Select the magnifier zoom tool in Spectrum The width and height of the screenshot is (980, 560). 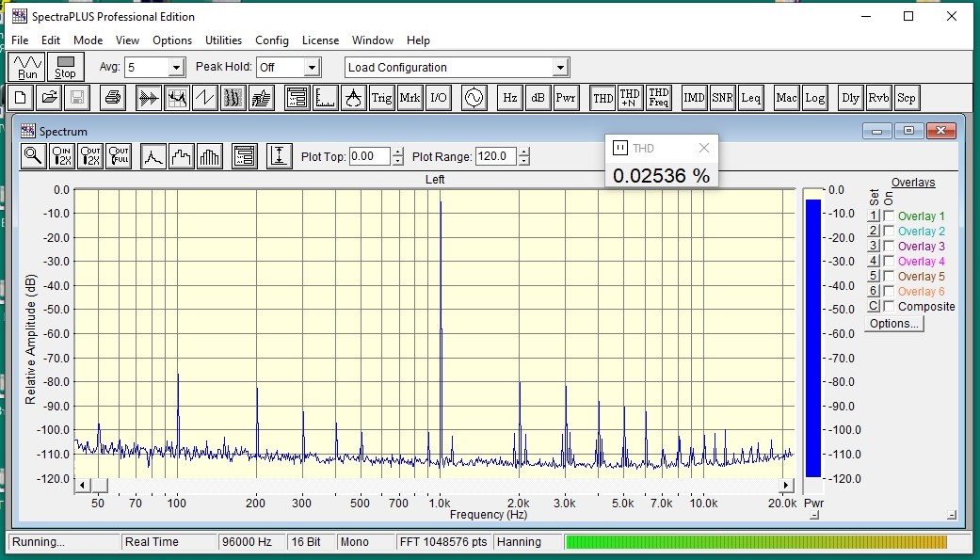tap(34, 156)
